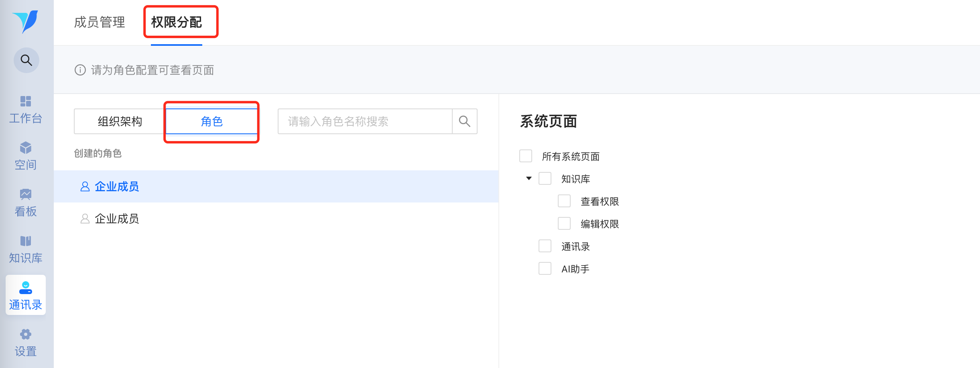Screen dimensions: 980x368
Task: Toggle the AI助手 checkbox
Action: pos(545,268)
